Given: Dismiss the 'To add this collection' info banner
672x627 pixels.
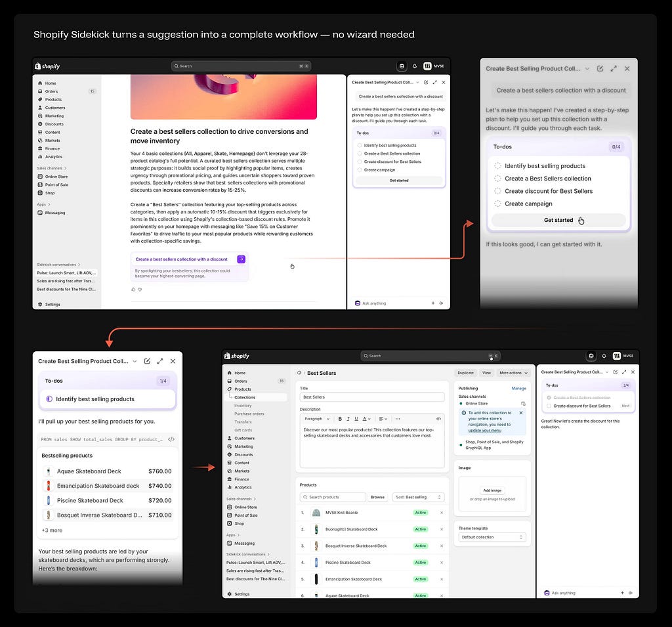Looking at the screenshot, I should click(520, 412).
